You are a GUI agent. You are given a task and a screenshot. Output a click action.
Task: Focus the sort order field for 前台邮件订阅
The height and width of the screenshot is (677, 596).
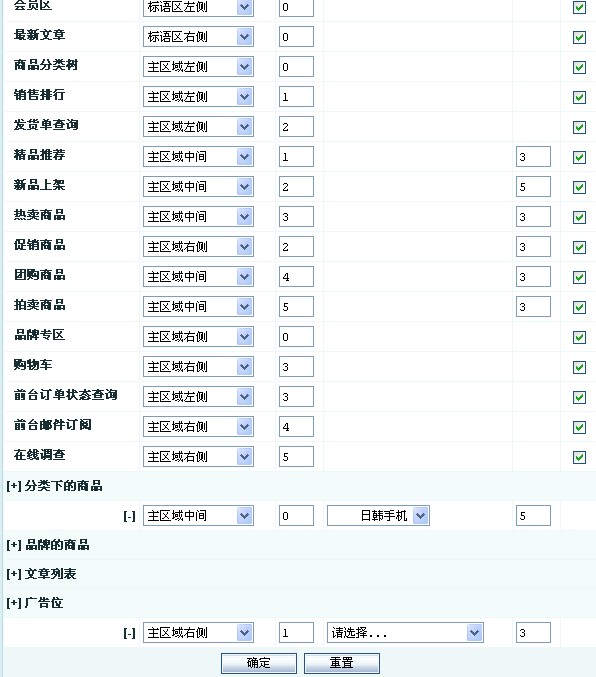point(296,427)
